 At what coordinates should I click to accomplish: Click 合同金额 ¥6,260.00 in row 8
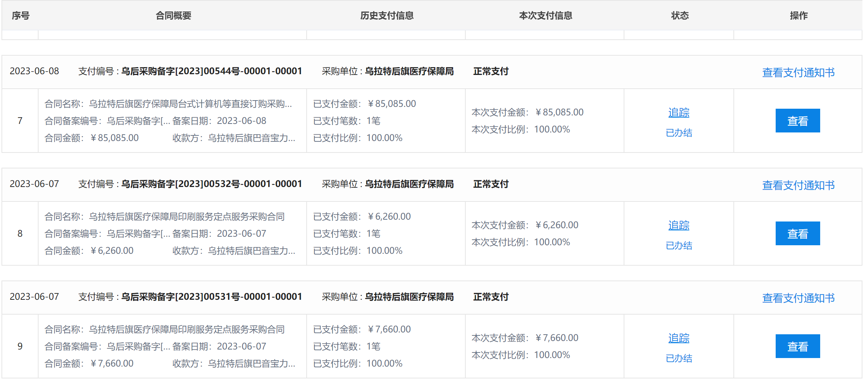click(x=89, y=250)
